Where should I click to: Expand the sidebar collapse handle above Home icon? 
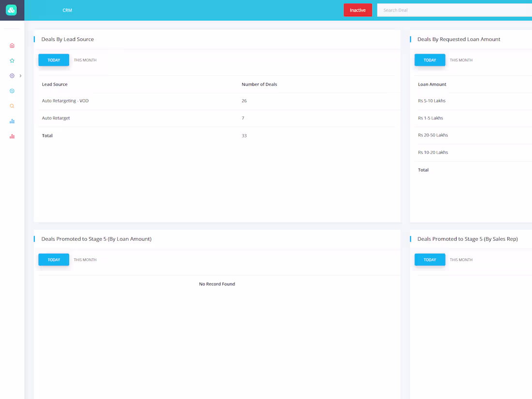(12, 28)
